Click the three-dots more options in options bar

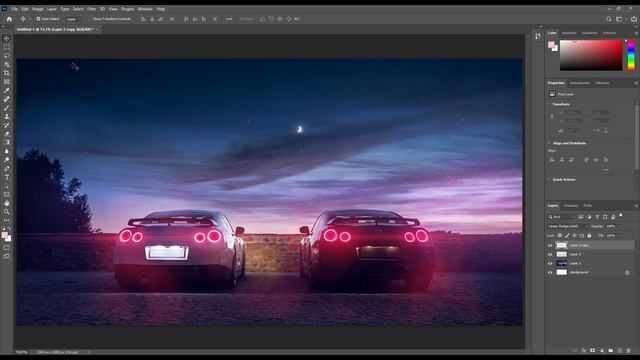[229, 19]
